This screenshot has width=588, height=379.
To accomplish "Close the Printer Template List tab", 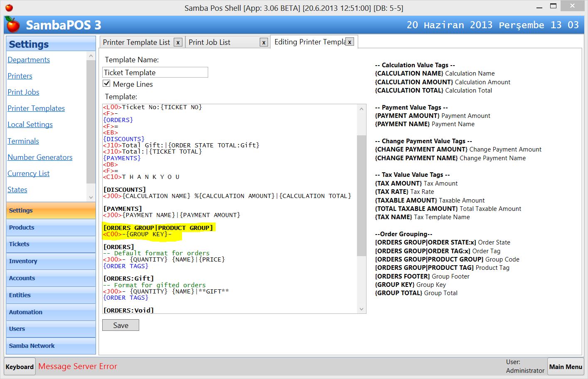I will coord(178,42).
